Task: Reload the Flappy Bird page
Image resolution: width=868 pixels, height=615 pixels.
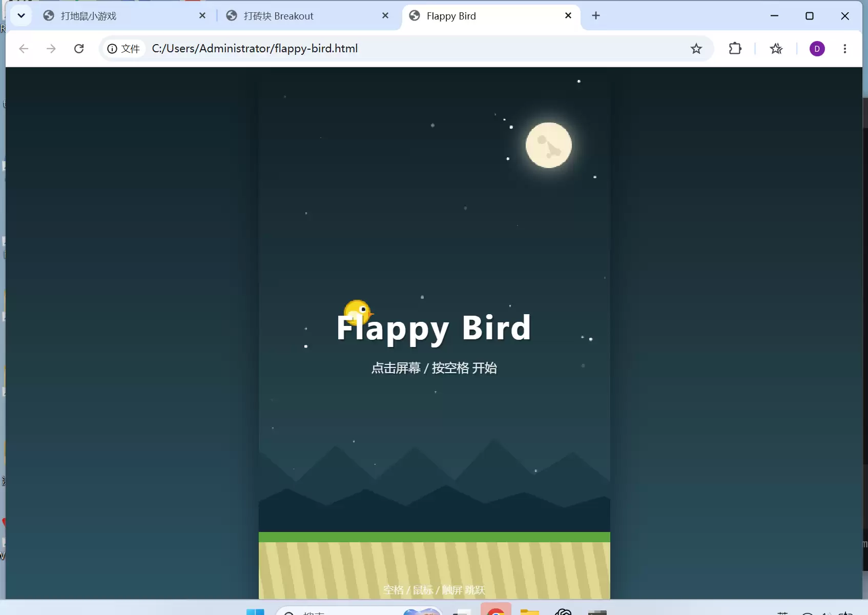Action: point(79,49)
